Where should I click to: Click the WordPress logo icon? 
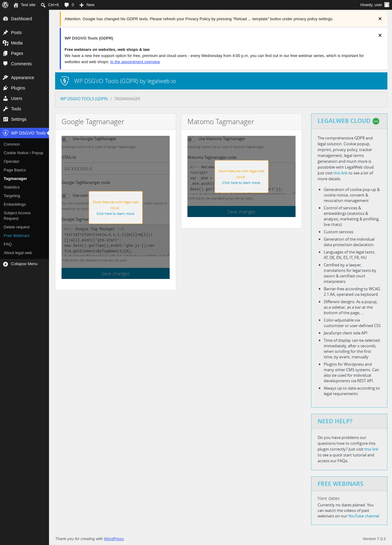coord(5,5)
